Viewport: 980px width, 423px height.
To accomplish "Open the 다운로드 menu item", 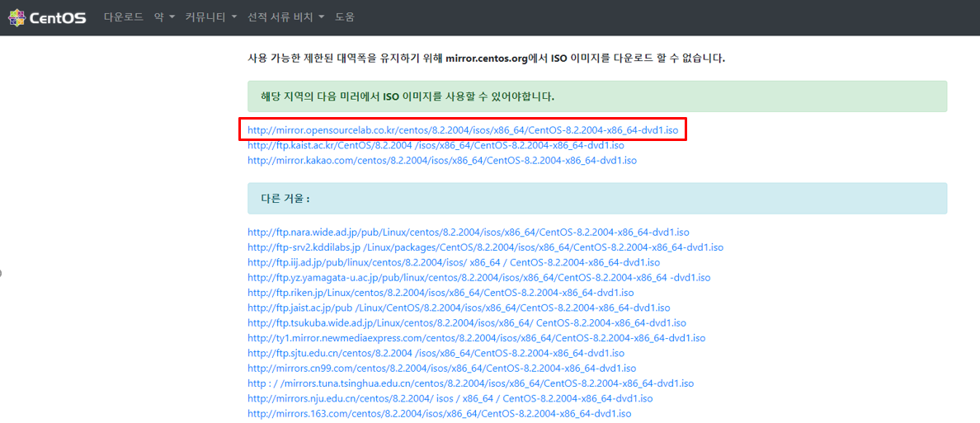I will [124, 17].
